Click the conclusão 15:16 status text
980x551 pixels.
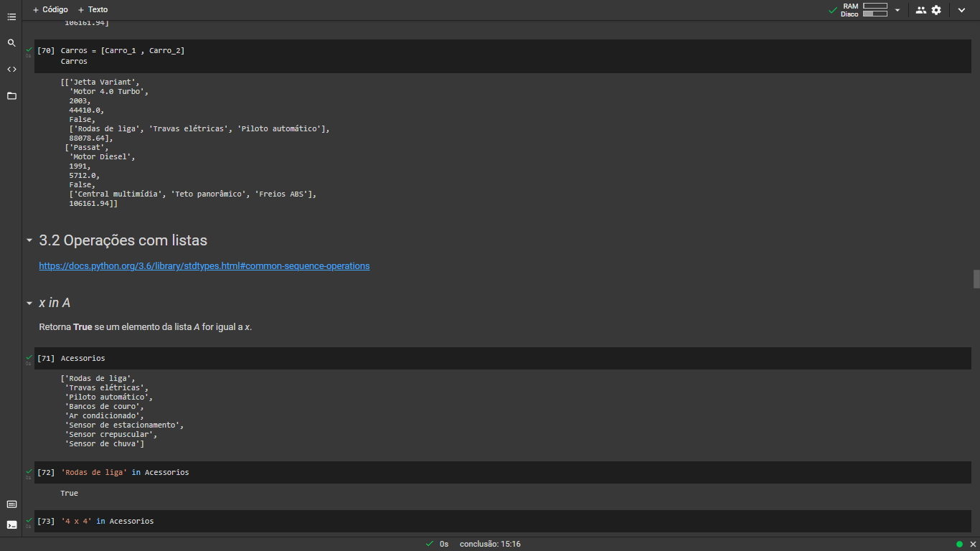tap(490, 544)
